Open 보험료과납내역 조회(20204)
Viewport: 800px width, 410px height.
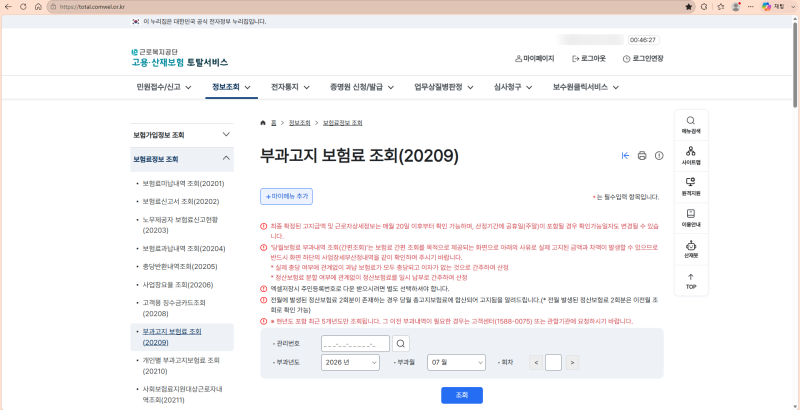pyautogui.click(x=183, y=248)
